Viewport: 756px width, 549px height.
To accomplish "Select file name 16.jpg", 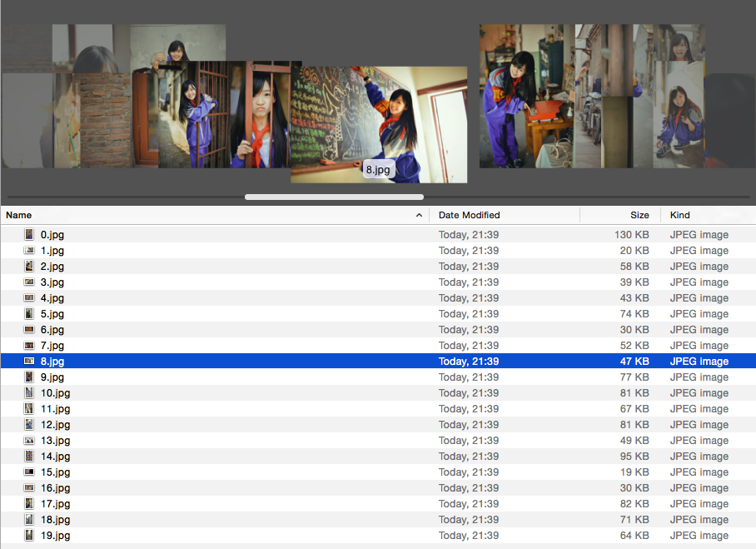I will (x=56, y=487).
